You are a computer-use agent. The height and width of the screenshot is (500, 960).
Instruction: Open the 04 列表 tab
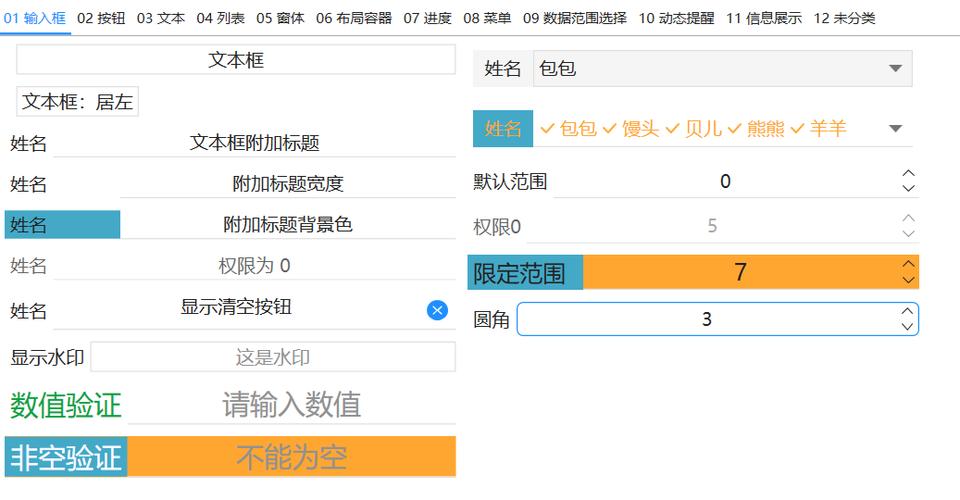[220, 18]
